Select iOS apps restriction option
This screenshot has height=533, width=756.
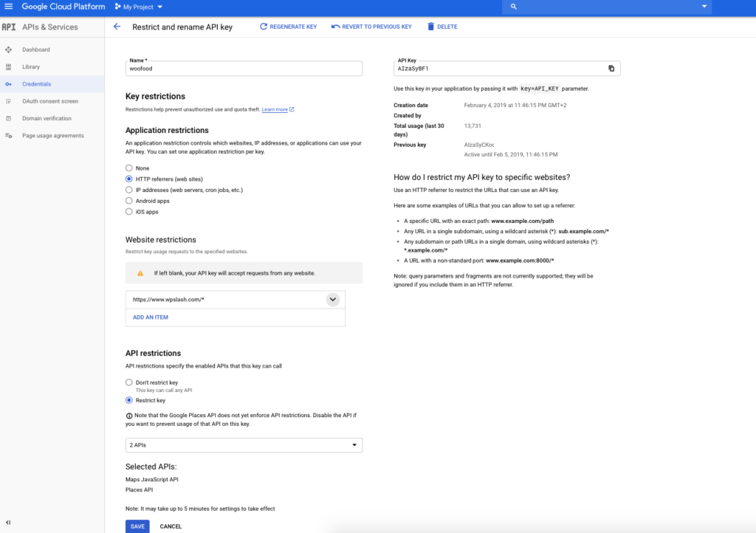tap(128, 212)
